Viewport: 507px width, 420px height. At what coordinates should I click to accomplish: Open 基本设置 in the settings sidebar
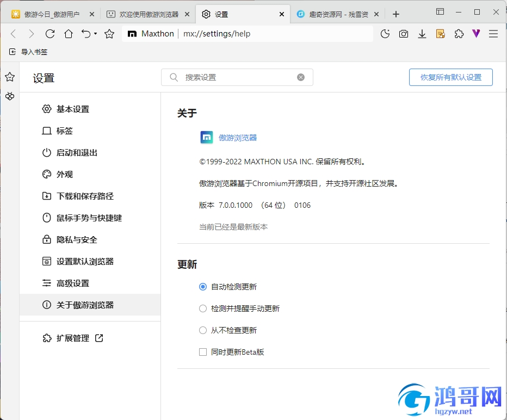tap(90, 109)
